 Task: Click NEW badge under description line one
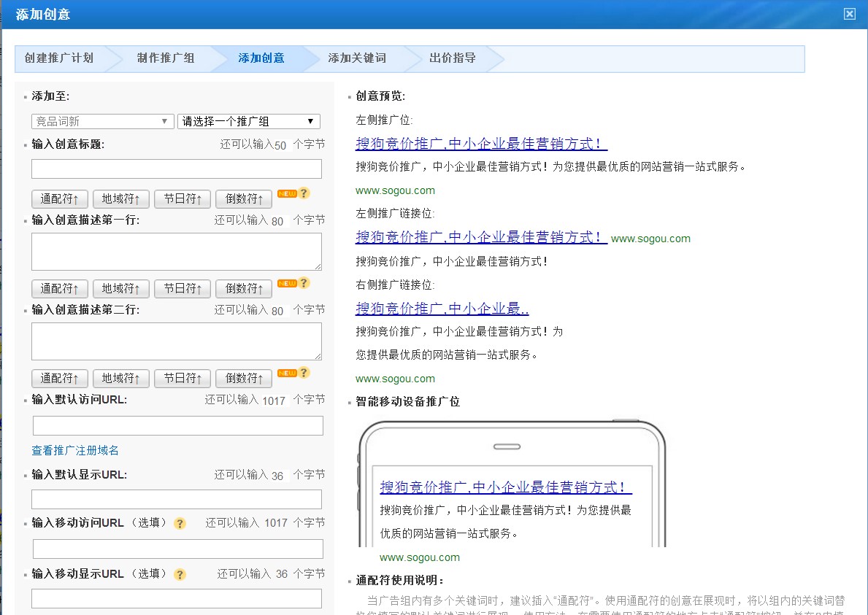click(x=287, y=283)
